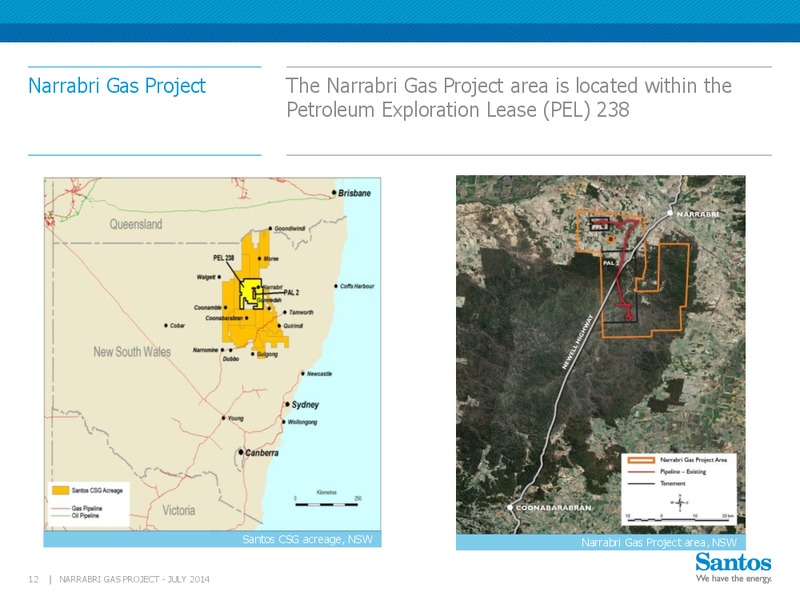Click the COONABARABRAN label on satellite map
Screen dimensions: 800x600
click(554, 508)
